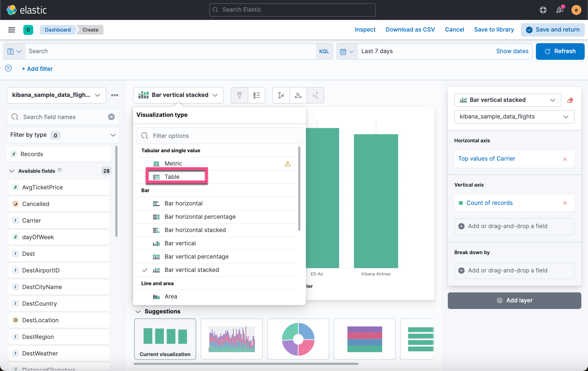The width and height of the screenshot is (588, 371).
Task: Open bottom axis settings icon
Action: (x=298, y=95)
